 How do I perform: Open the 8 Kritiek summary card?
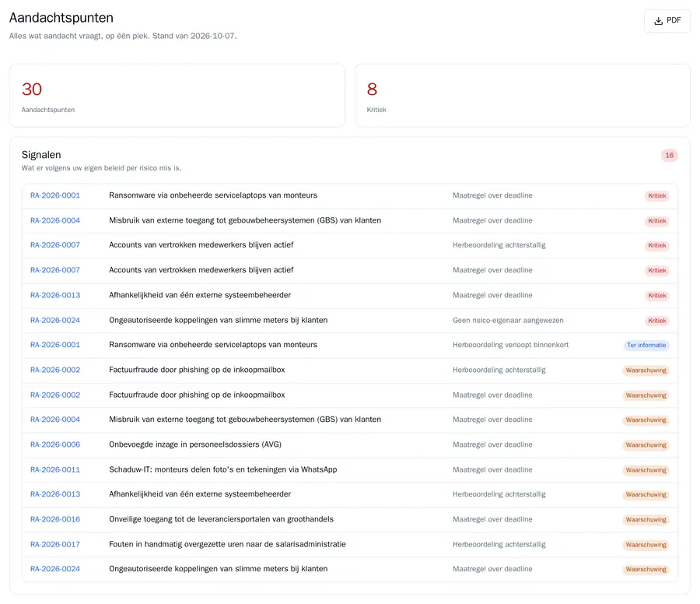coord(523,96)
